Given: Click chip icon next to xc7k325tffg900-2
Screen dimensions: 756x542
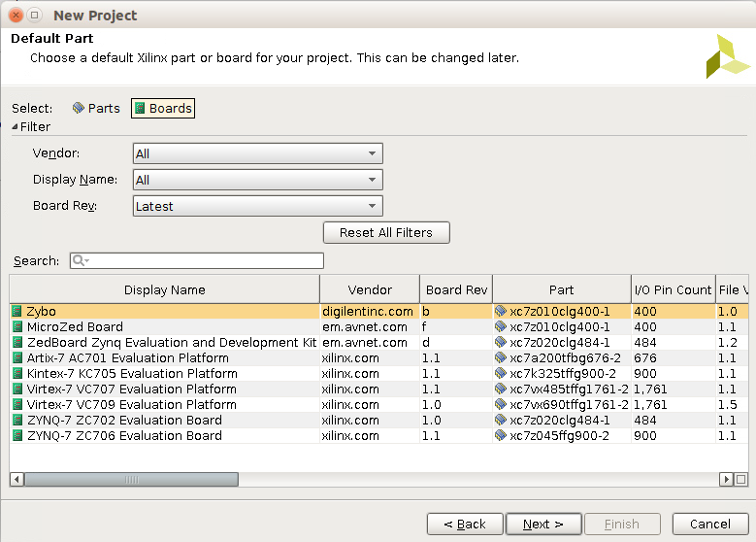Looking at the screenshot, I should coord(501,373).
